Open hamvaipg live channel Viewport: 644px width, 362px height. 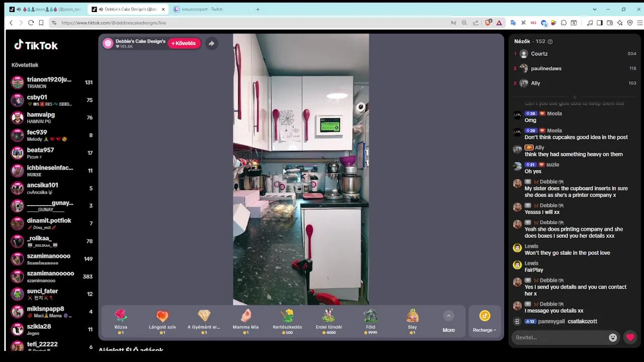[52, 118]
